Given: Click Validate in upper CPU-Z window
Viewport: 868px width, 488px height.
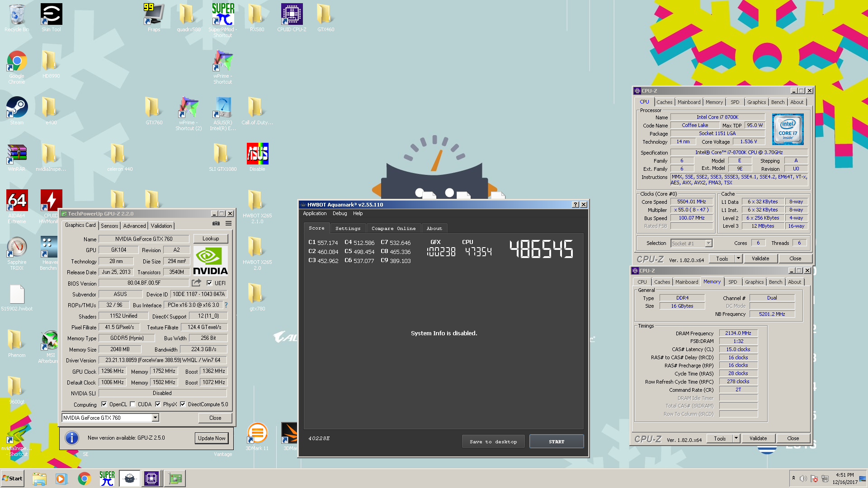Looking at the screenshot, I should click(x=760, y=259).
